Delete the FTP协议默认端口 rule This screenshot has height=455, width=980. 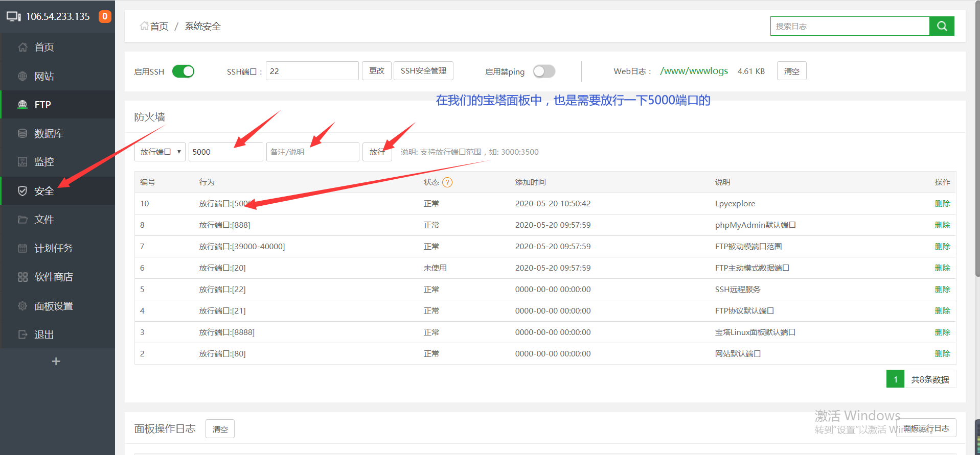(942, 311)
